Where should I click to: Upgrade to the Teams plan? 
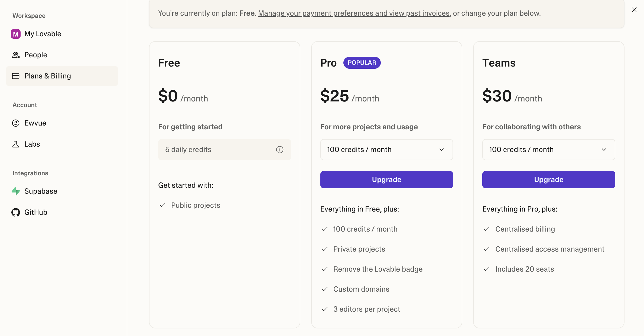(549, 180)
